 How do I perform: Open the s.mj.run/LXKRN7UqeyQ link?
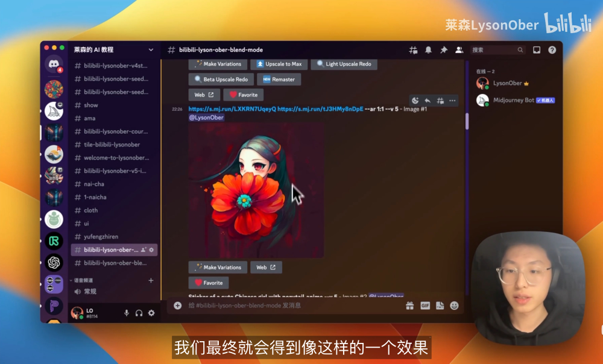(x=232, y=108)
